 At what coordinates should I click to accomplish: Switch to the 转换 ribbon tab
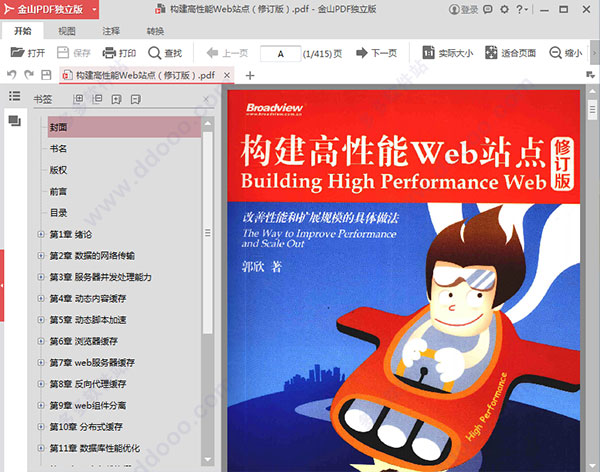click(x=155, y=31)
